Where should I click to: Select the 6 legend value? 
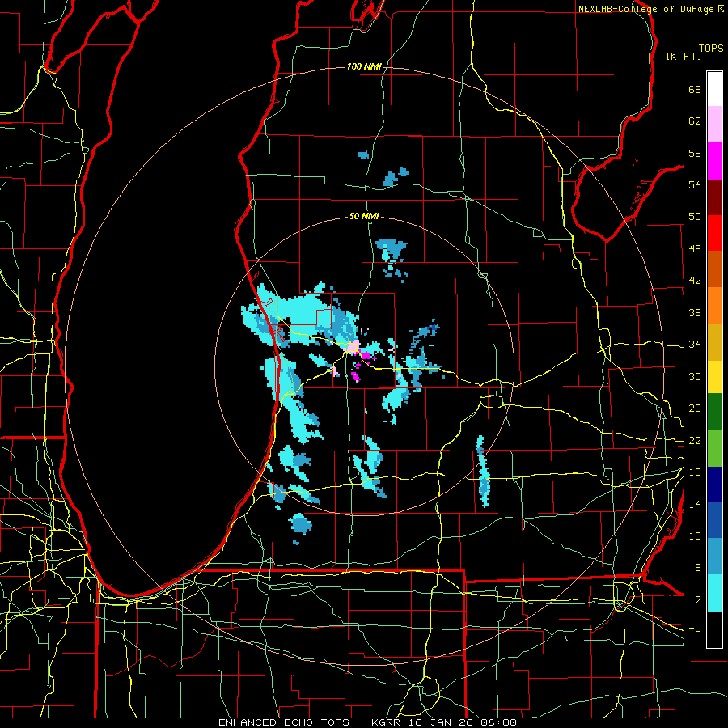(698, 567)
